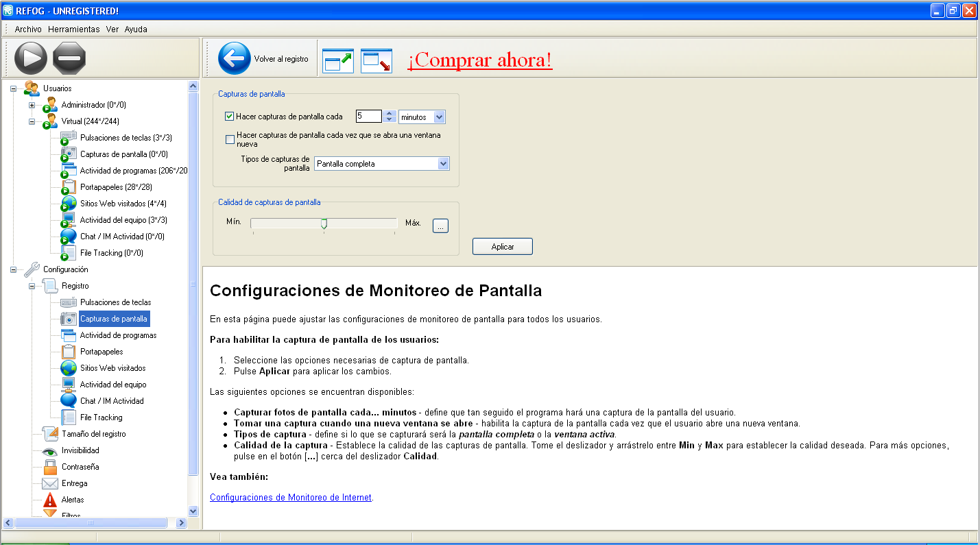Click the tree panel scroll down arrow
The width and height of the screenshot is (980, 545).
pos(193,511)
